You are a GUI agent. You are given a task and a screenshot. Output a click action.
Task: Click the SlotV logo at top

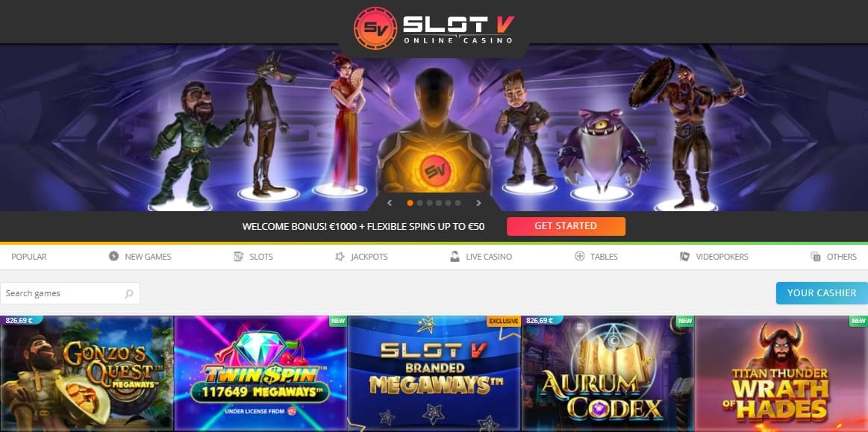point(434,28)
